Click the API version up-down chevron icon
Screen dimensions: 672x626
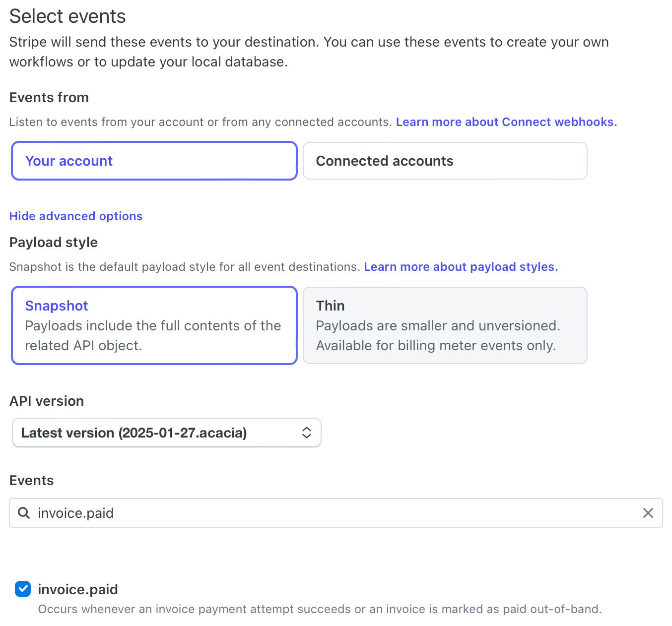pyautogui.click(x=307, y=433)
